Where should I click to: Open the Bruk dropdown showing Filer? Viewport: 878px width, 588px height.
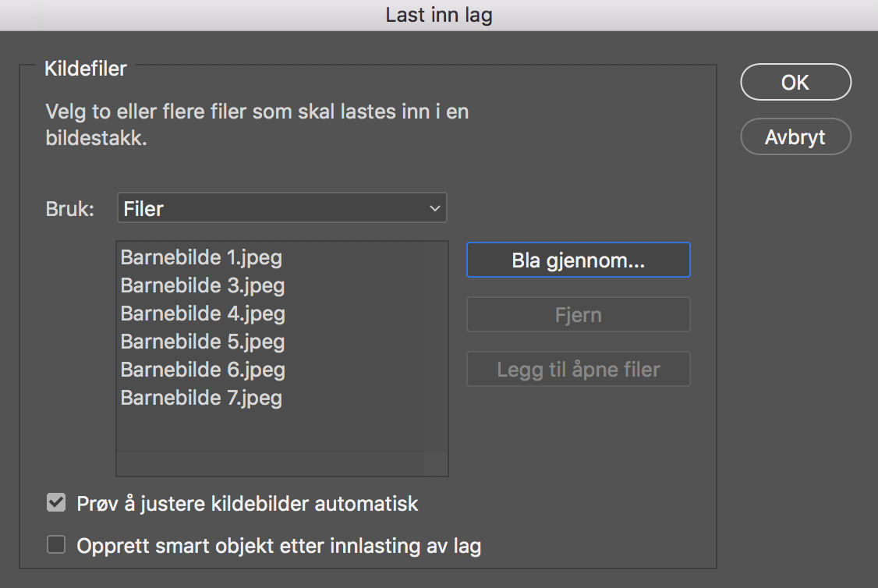pos(281,209)
